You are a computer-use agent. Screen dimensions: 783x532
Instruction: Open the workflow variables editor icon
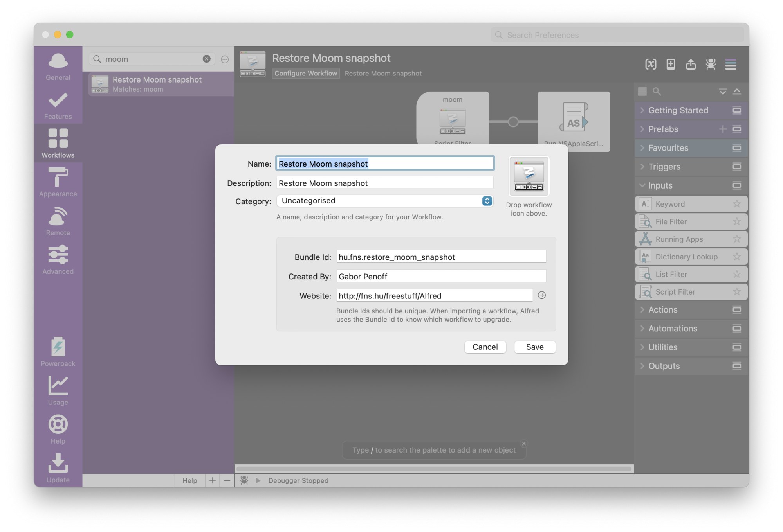click(x=650, y=64)
